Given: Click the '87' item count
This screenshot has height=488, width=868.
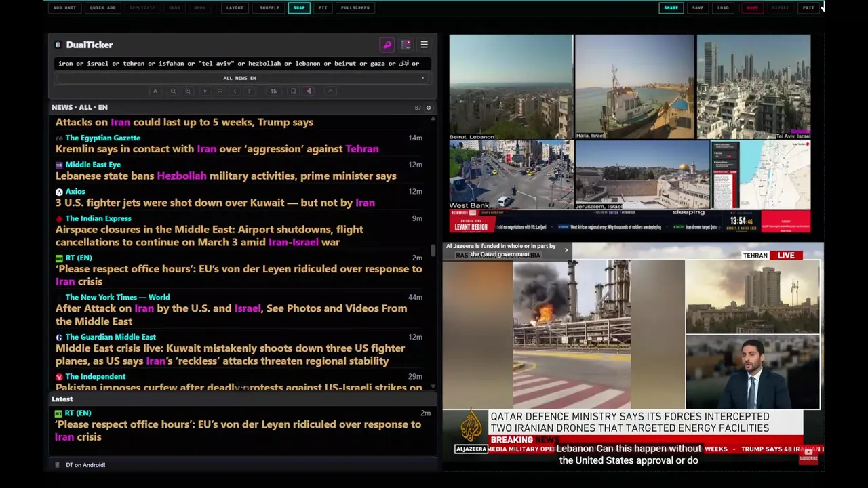Looking at the screenshot, I should pyautogui.click(x=418, y=108).
